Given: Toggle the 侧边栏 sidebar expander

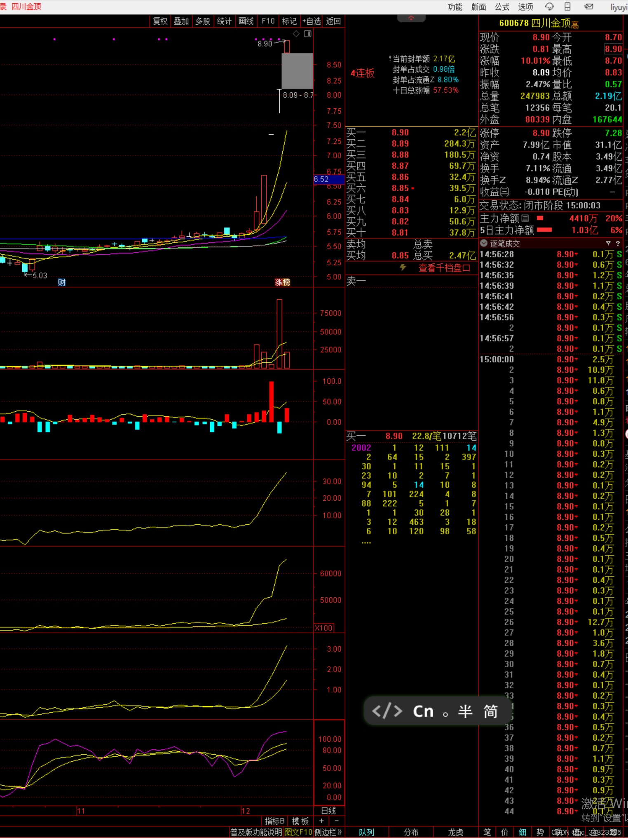Looking at the screenshot, I should point(328,833).
